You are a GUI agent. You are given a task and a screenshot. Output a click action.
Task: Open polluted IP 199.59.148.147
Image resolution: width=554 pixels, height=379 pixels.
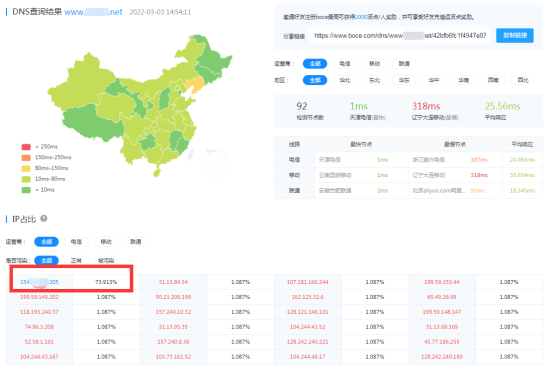pos(442,312)
